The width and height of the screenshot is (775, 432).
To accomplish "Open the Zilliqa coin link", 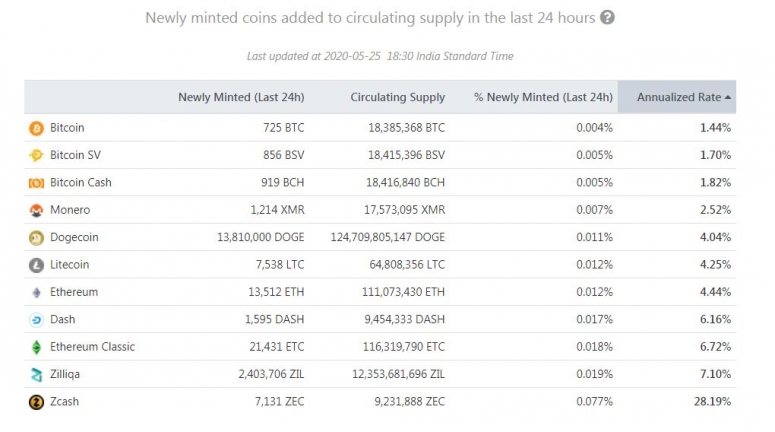I will tap(65, 374).
